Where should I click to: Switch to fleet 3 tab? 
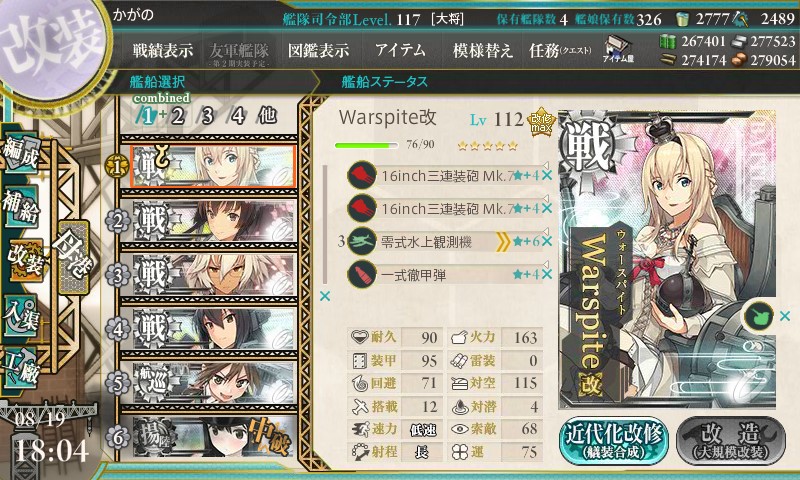pyautogui.click(x=207, y=116)
